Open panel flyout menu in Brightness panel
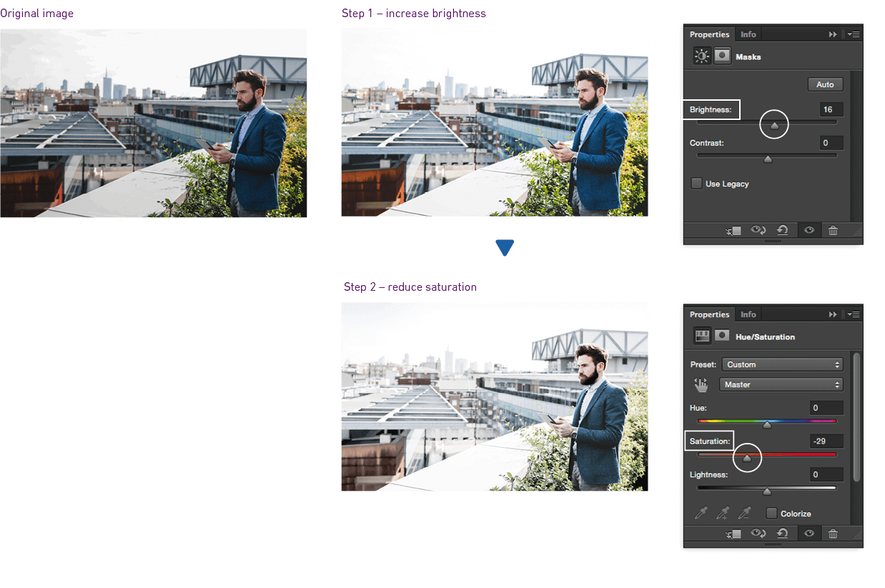The height and width of the screenshot is (588, 885). [855, 34]
